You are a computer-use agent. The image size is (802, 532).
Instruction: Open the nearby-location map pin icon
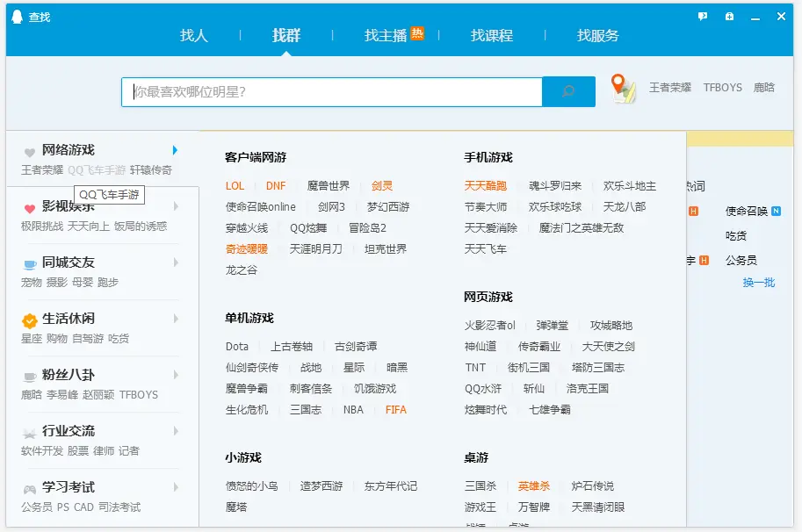click(x=623, y=89)
